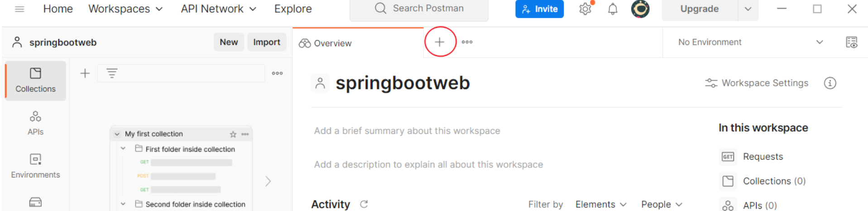
Task: Open the API Network dropdown menu
Action: (219, 9)
